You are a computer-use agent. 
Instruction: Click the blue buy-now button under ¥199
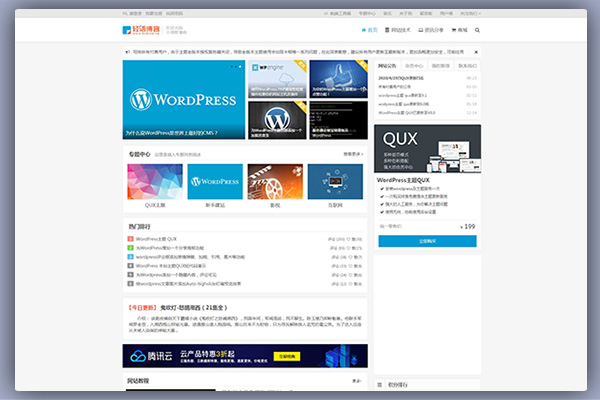coord(427,241)
